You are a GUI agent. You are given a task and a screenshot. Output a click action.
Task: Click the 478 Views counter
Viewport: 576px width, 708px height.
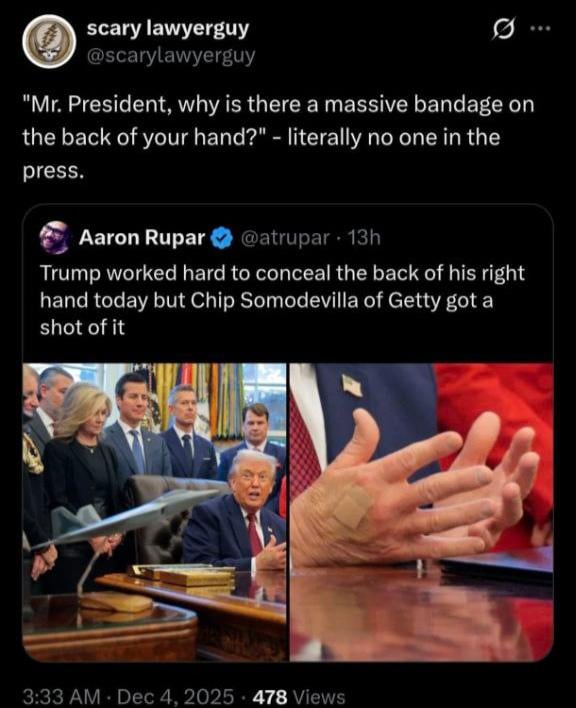click(x=299, y=696)
